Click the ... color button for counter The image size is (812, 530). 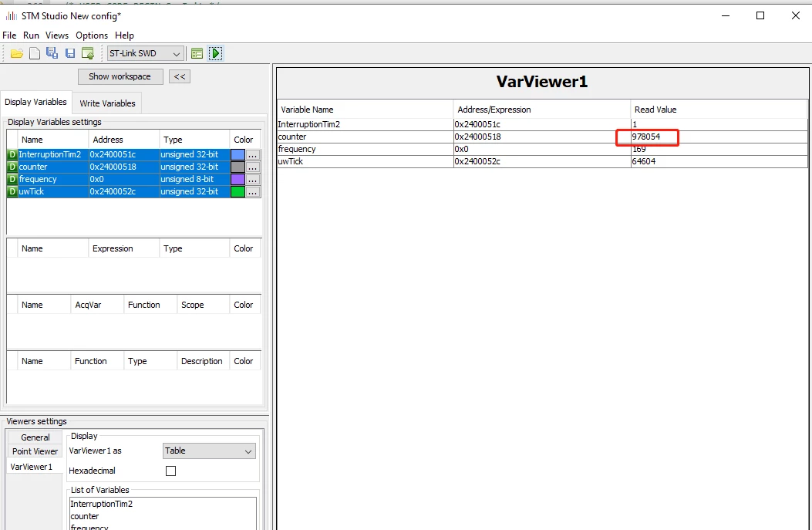(x=253, y=167)
